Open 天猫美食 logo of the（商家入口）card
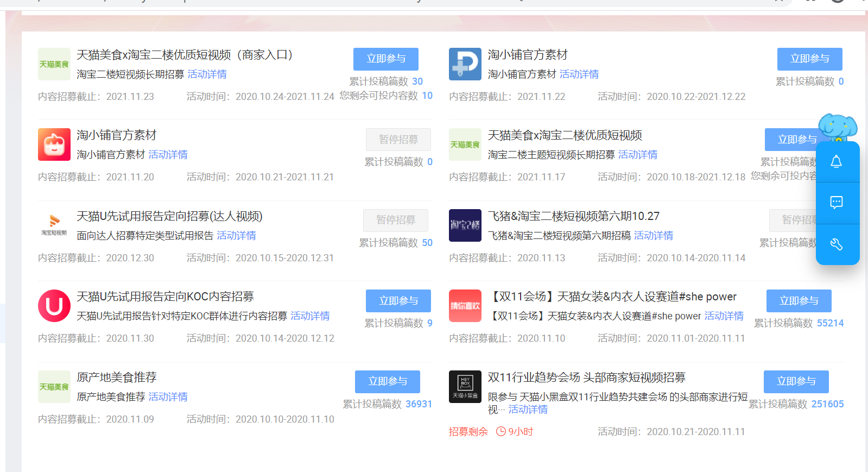This screenshot has width=868, height=472. (54, 64)
